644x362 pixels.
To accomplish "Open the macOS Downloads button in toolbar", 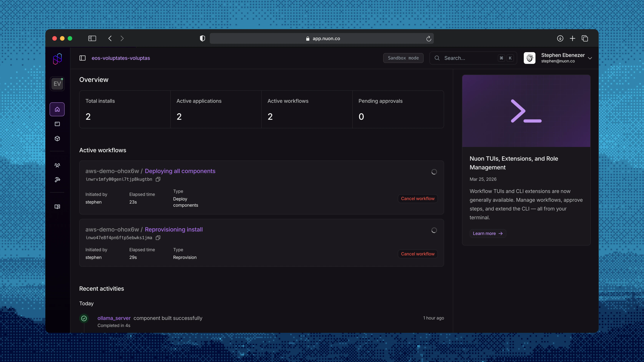I will click(560, 38).
